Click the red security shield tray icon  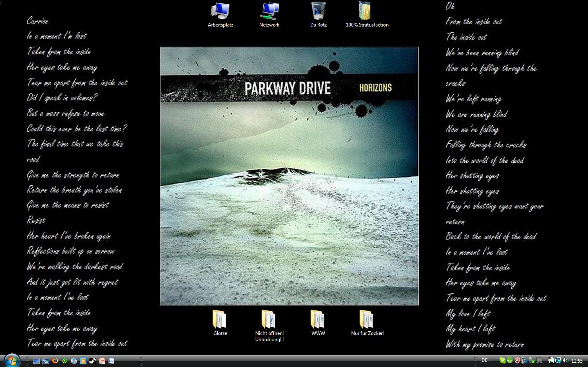(517, 360)
